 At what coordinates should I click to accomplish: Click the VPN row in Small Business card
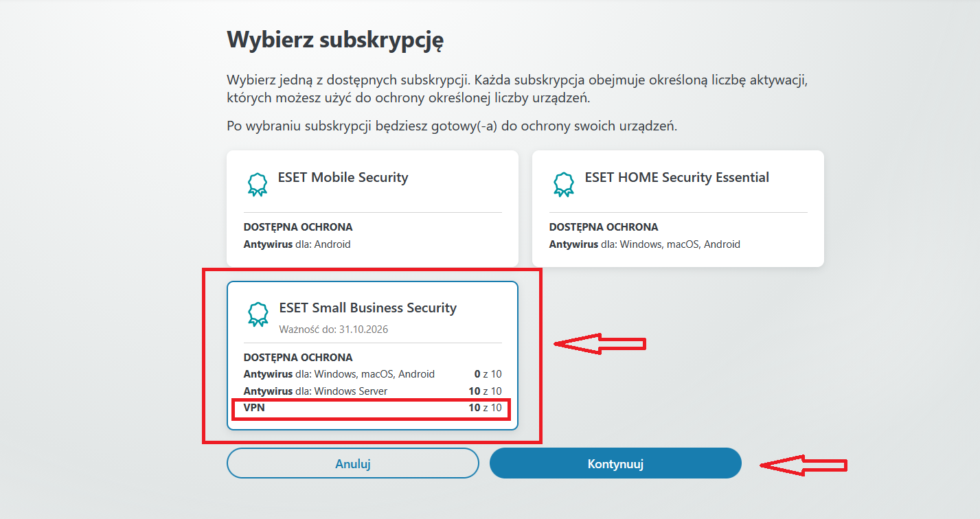(372, 408)
